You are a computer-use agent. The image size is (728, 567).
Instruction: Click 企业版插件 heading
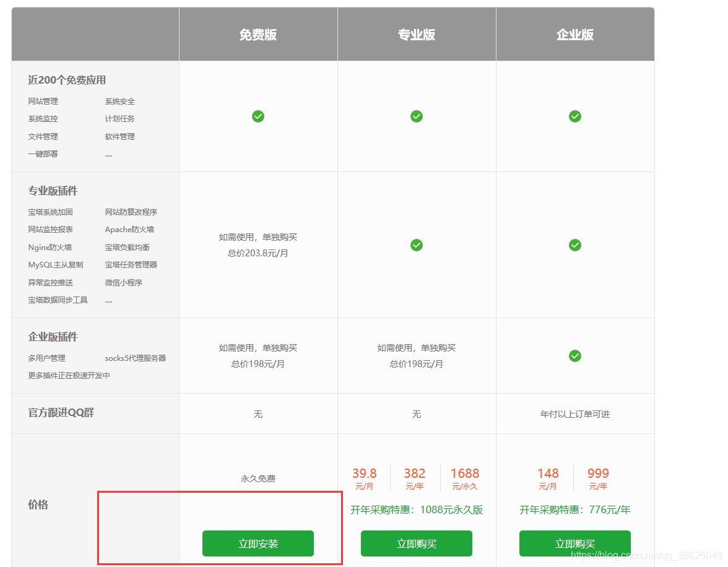(x=53, y=337)
